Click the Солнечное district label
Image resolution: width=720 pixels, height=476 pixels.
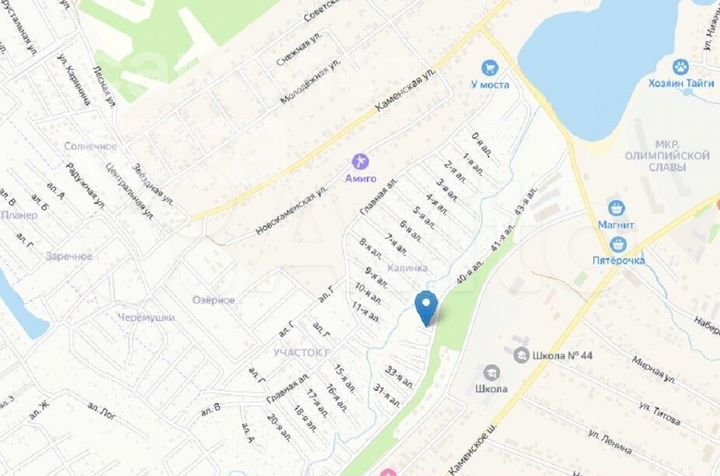pyautogui.click(x=90, y=146)
